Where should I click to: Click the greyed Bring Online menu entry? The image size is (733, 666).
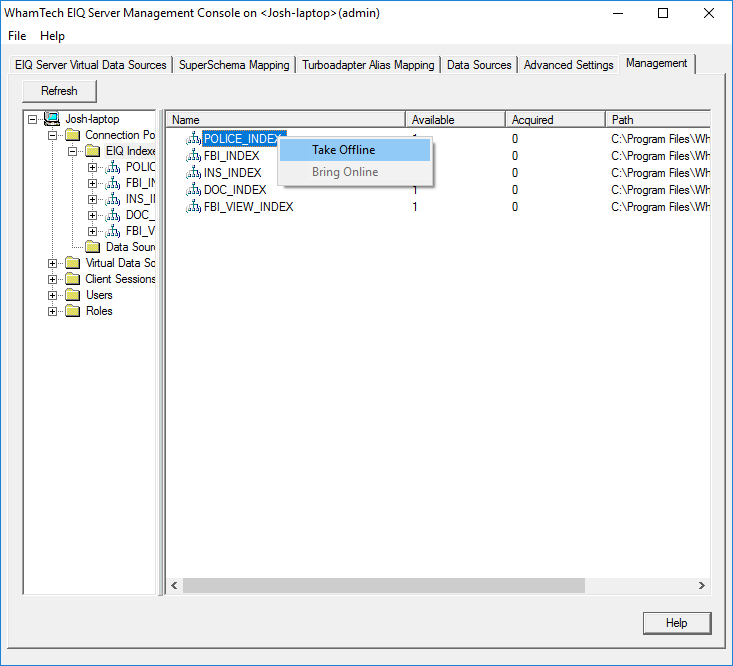pos(355,172)
